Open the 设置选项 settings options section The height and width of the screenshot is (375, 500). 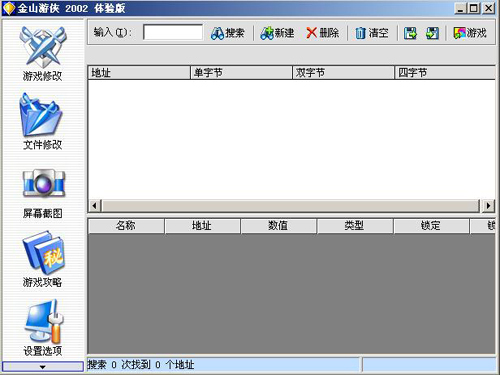coord(42,328)
